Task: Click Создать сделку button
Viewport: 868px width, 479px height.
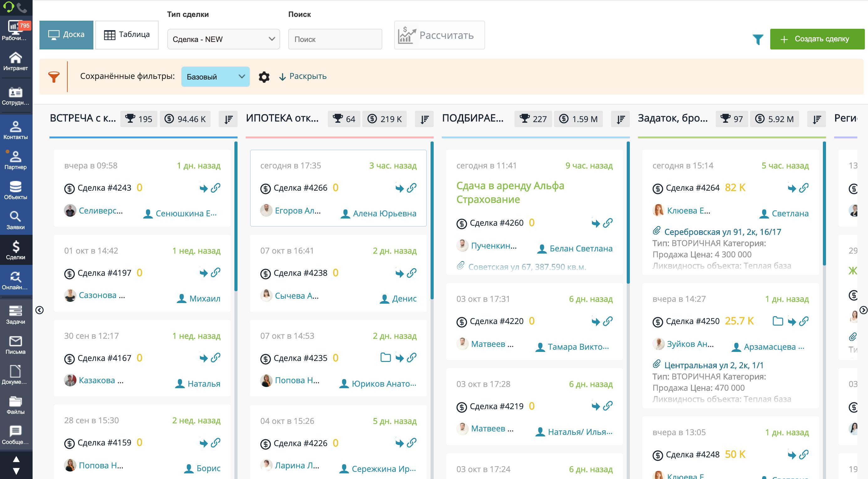Action: point(817,39)
